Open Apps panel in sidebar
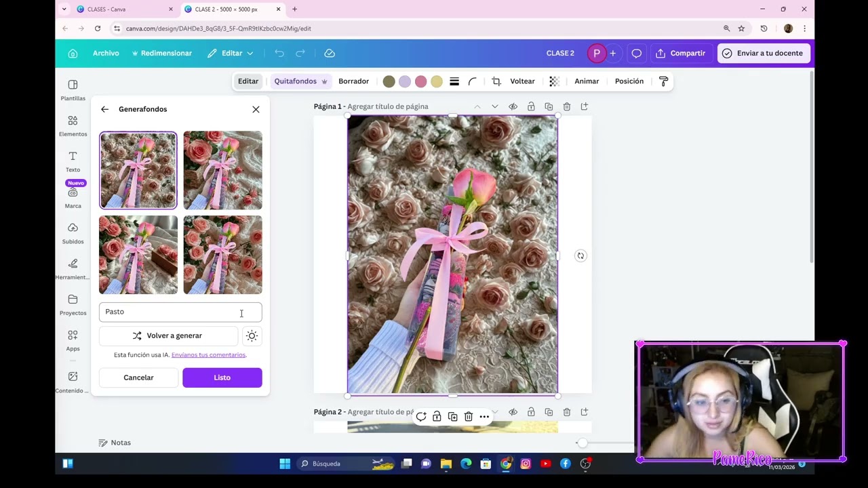The image size is (868, 488). 73,340
